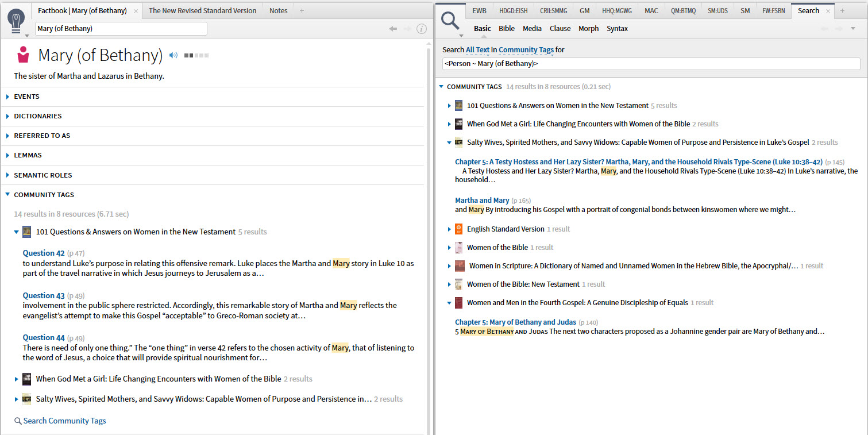
Task: Play the Mary (of Bethany) pronunciation audio
Action: click(x=173, y=55)
